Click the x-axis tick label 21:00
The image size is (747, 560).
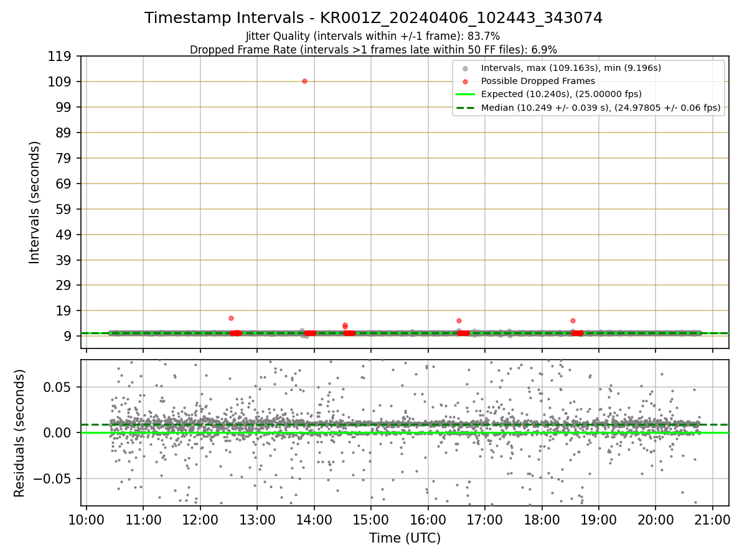pyautogui.click(x=713, y=520)
